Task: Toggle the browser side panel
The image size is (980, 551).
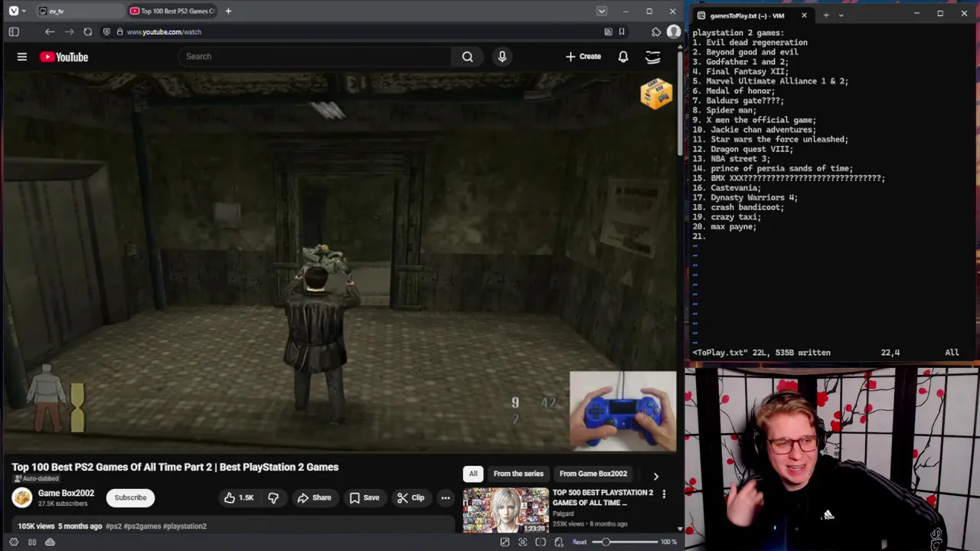Action: (14, 31)
